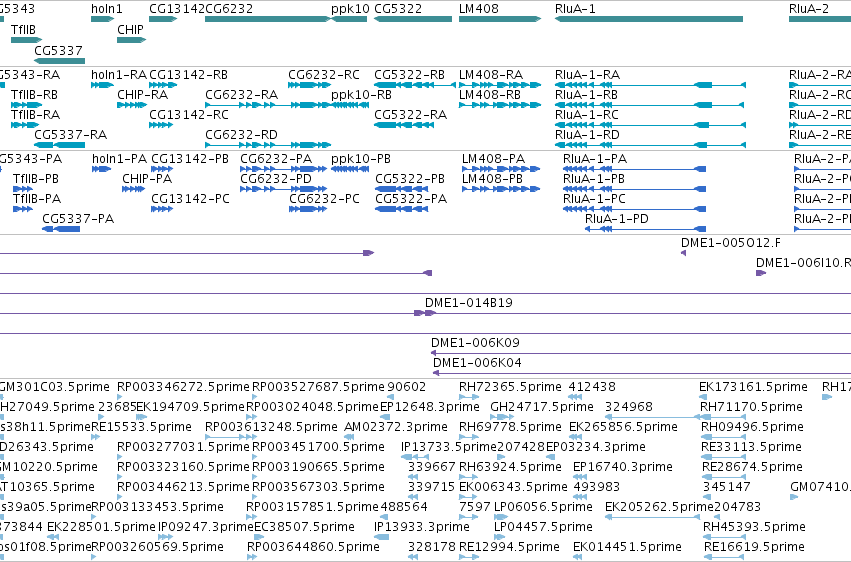Viewport: 851px width, 562px height.
Task: Select the RH09496.5prime EST label
Action: click(x=752, y=427)
